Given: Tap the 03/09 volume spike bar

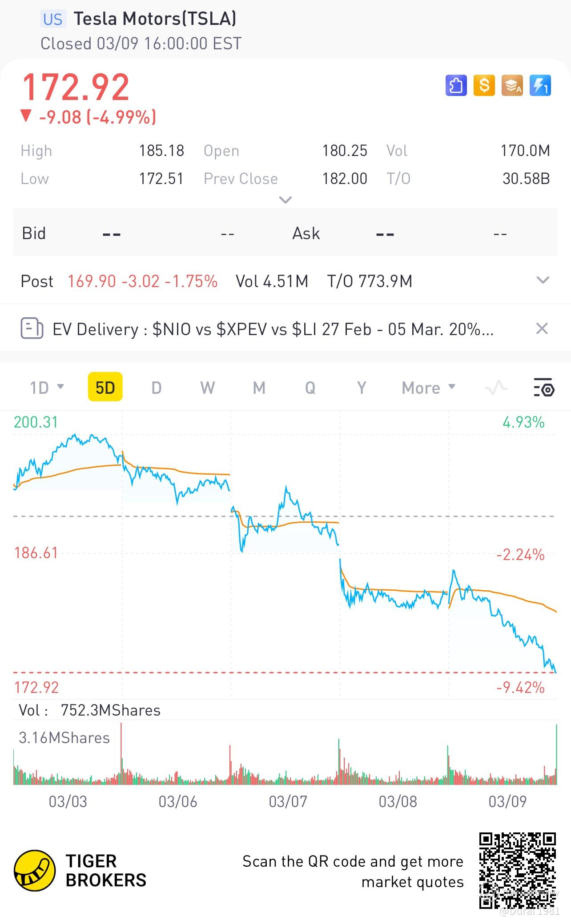Looking at the screenshot, I should click(556, 755).
